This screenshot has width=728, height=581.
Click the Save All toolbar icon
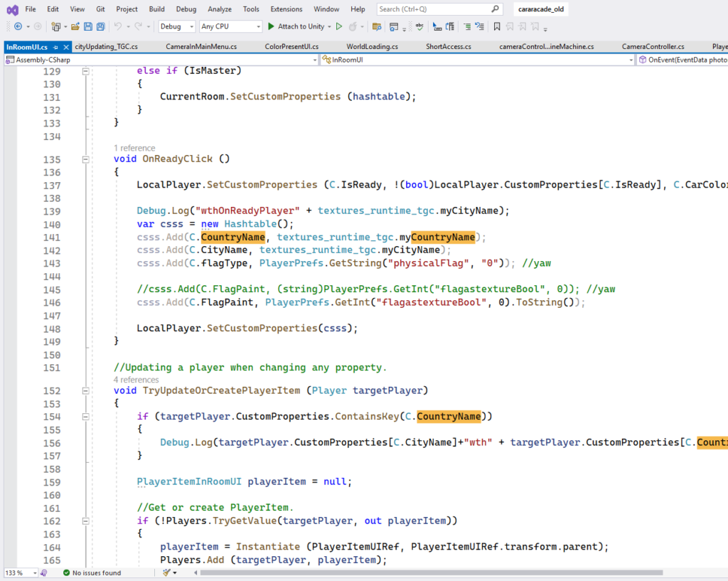click(101, 26)
